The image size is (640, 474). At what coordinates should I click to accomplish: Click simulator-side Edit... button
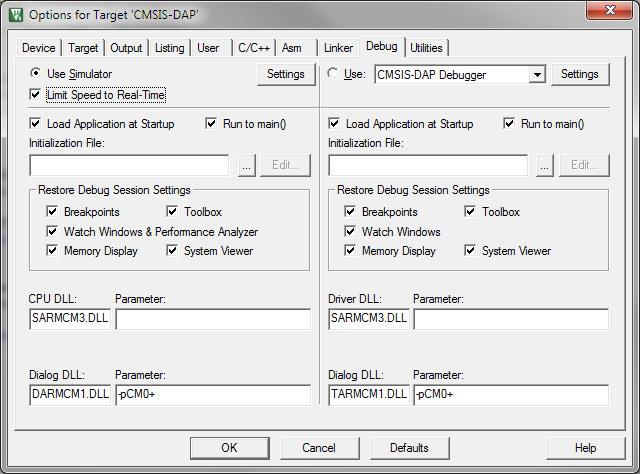285,165
